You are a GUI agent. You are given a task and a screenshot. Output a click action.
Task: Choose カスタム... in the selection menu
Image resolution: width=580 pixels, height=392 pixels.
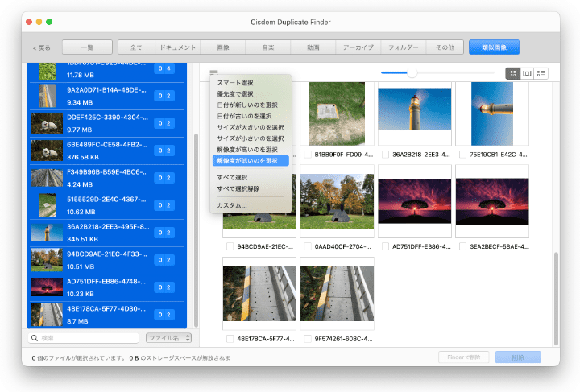pos(232,205)
